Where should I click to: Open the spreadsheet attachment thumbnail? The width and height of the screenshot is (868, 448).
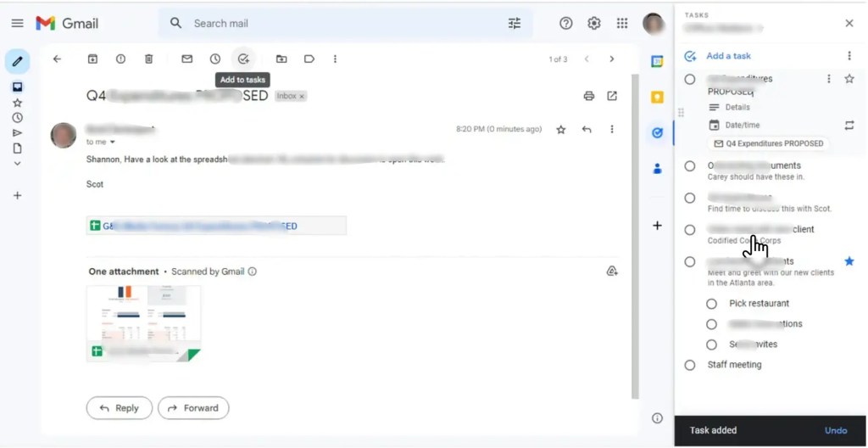(144, 324)
